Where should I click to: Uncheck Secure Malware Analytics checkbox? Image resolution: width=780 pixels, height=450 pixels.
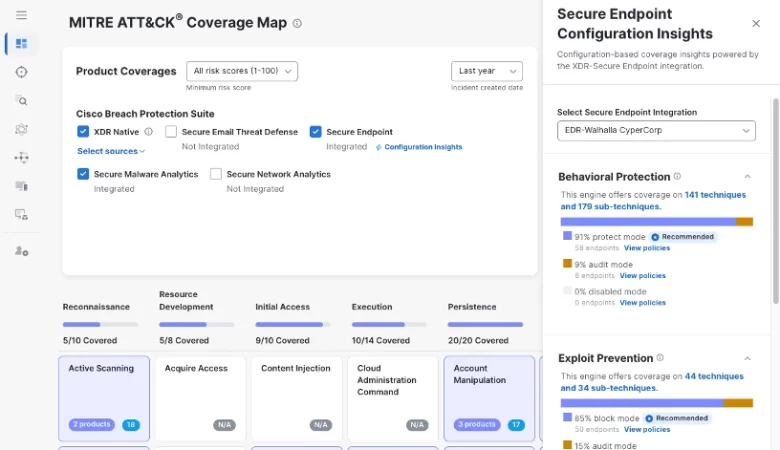[x=83, y=174]
